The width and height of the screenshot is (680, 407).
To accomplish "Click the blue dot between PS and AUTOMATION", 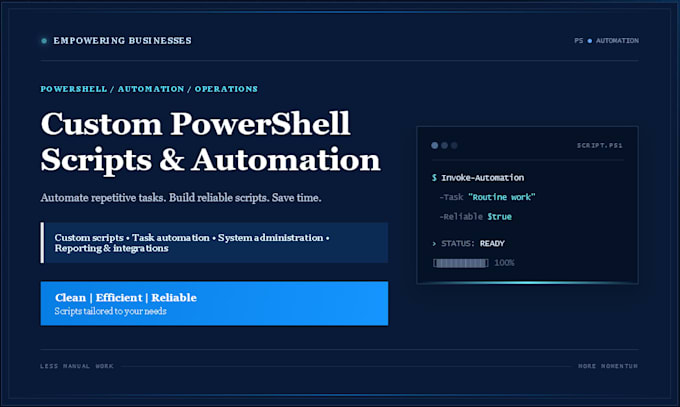I will click(589, 41).
